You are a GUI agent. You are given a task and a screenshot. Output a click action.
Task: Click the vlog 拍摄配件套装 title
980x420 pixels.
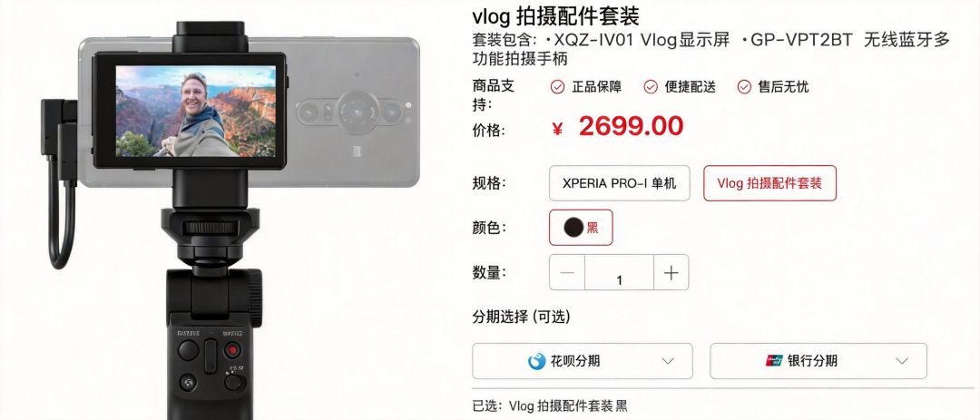pyautogui.click(x=555, y=16)
